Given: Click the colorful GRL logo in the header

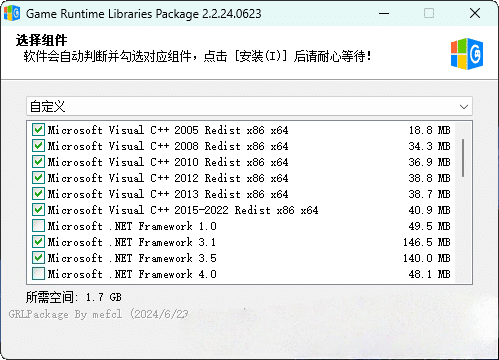Looking at the screenshot, I should pos(467,54).
